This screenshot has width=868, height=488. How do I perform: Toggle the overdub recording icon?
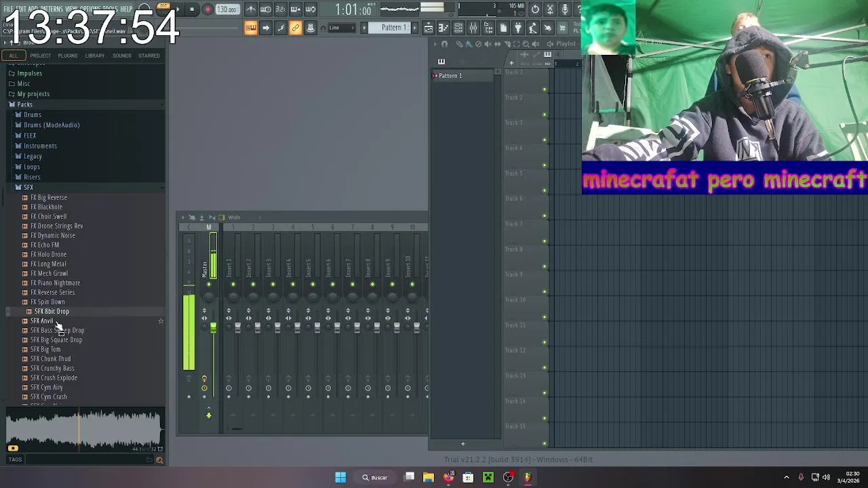(296, 9)
